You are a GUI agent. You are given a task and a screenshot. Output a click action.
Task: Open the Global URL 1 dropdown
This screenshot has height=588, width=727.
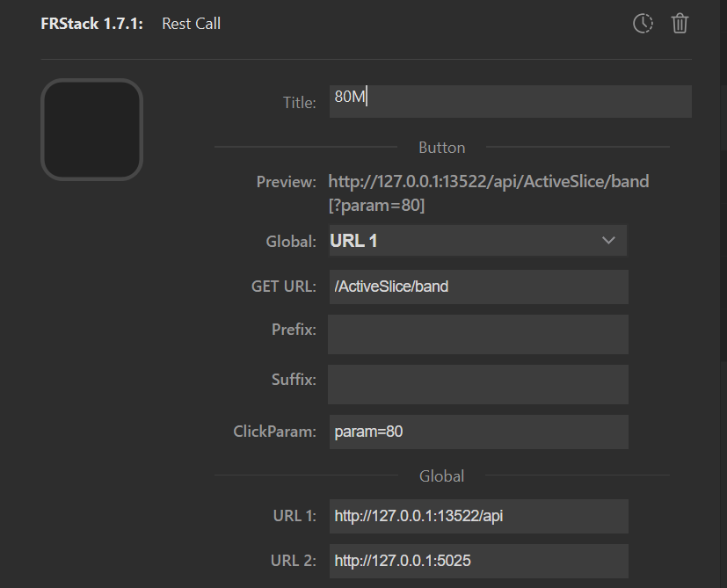[x=478, y=241]
